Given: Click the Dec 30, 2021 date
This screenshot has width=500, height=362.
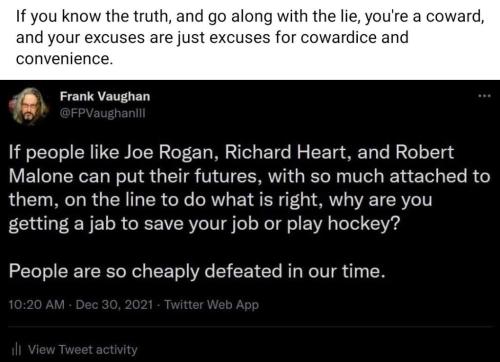Looking at the screenshot, I should pos(114,305).
